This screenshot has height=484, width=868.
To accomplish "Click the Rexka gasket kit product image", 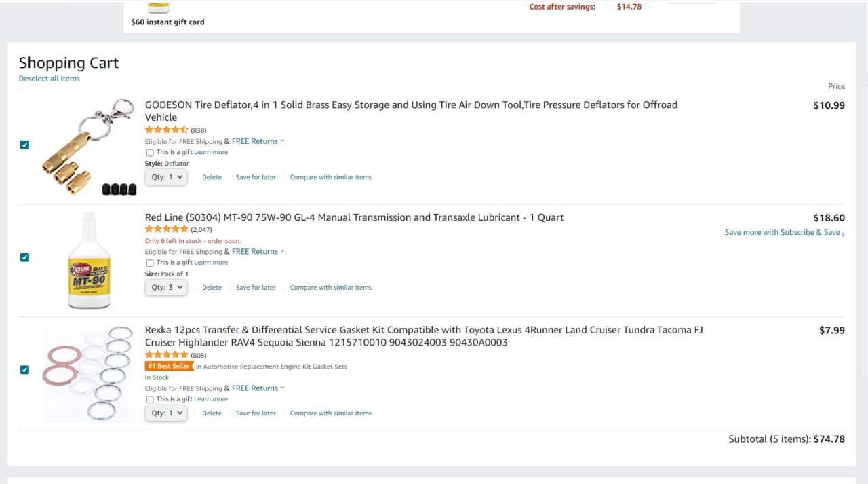I will point(88,373).
